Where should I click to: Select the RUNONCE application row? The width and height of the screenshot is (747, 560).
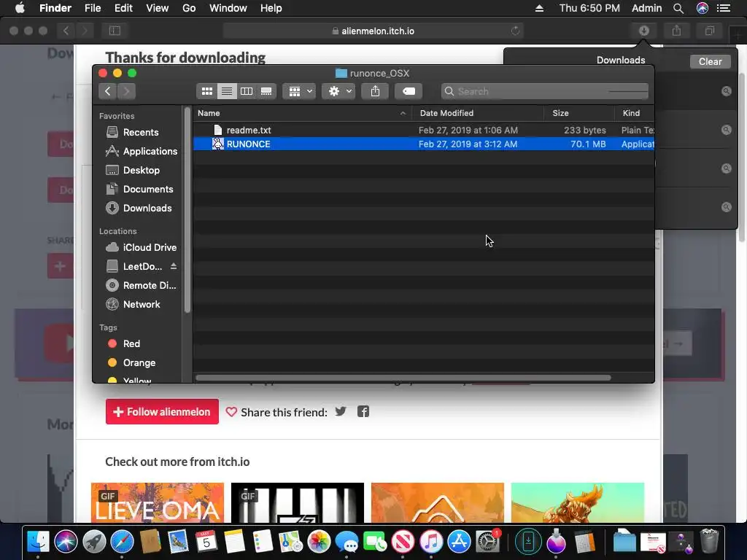tap(424, 144)
